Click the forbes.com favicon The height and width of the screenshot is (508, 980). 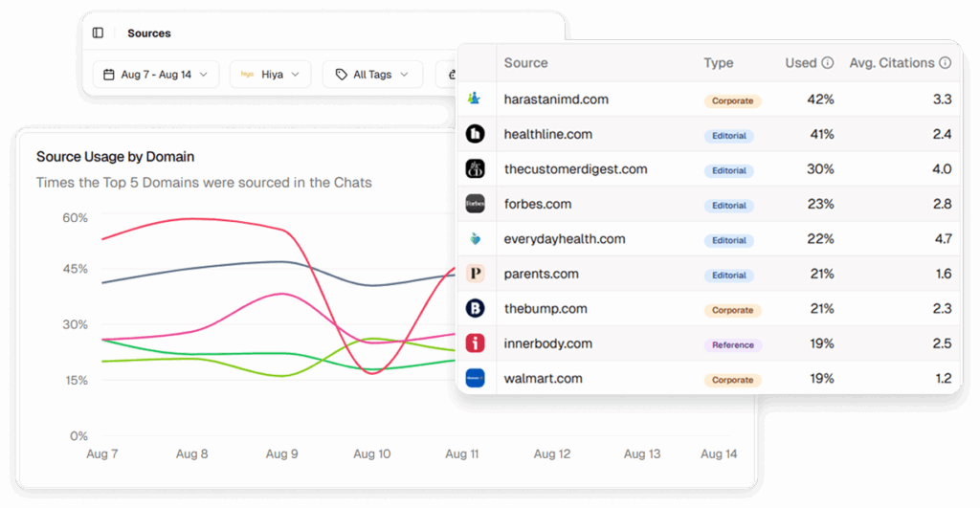(x=475, y=204)
